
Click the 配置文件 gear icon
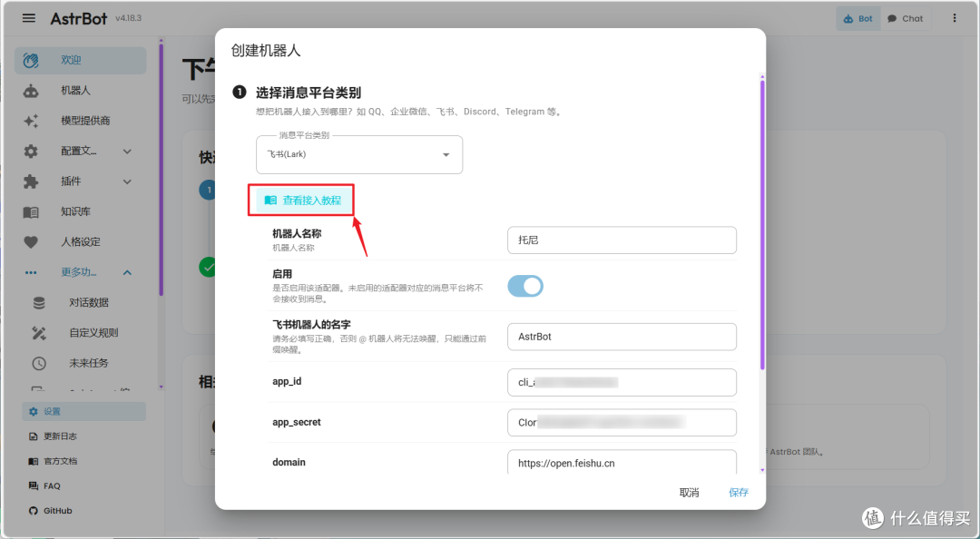(31, 152)
